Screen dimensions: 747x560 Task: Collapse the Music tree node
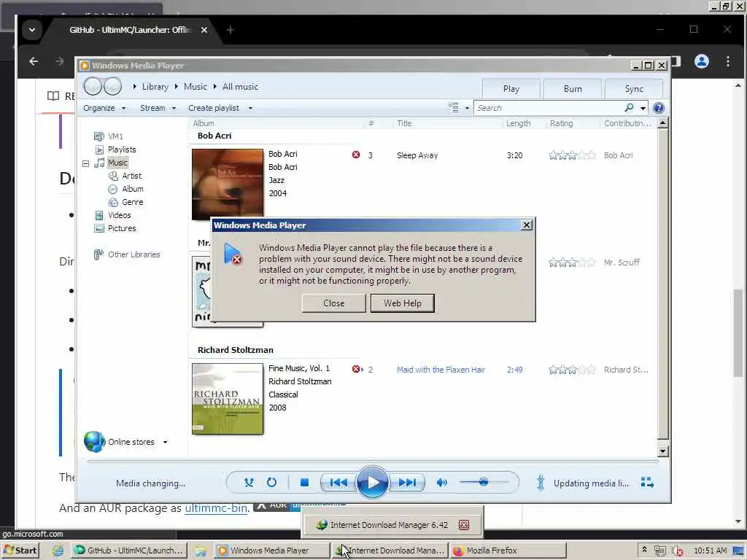tap(86, 163)
